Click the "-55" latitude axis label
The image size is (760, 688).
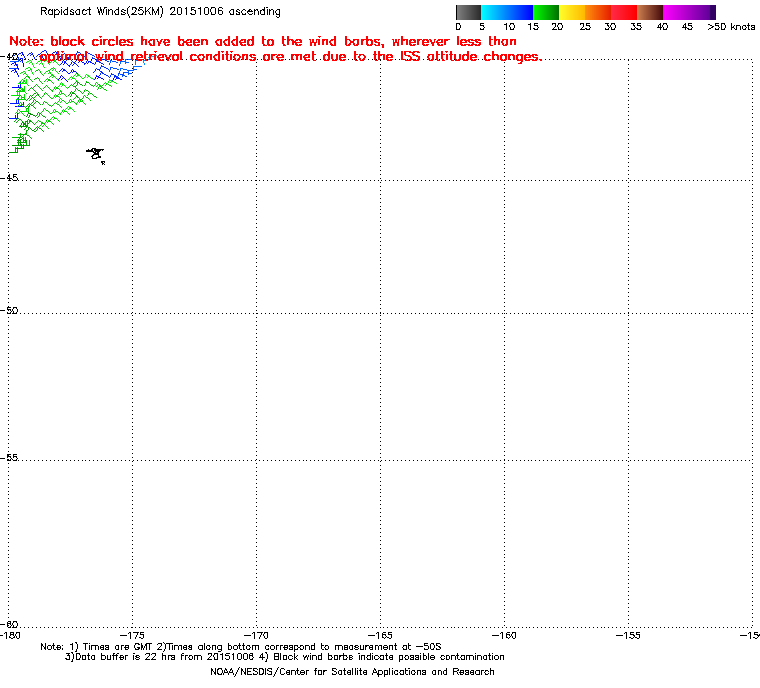[x=9, y=458]
